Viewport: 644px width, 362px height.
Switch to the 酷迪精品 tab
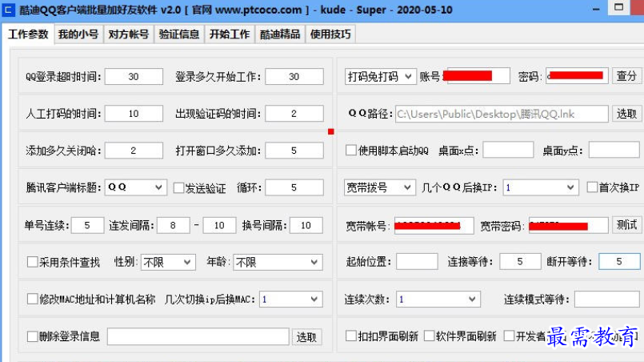[x=280, y=34]
